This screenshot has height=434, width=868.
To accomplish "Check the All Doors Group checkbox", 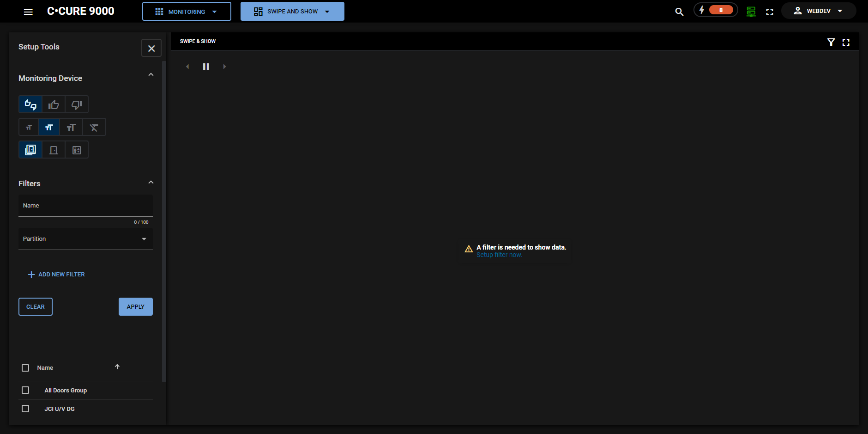I will point(25,390).
